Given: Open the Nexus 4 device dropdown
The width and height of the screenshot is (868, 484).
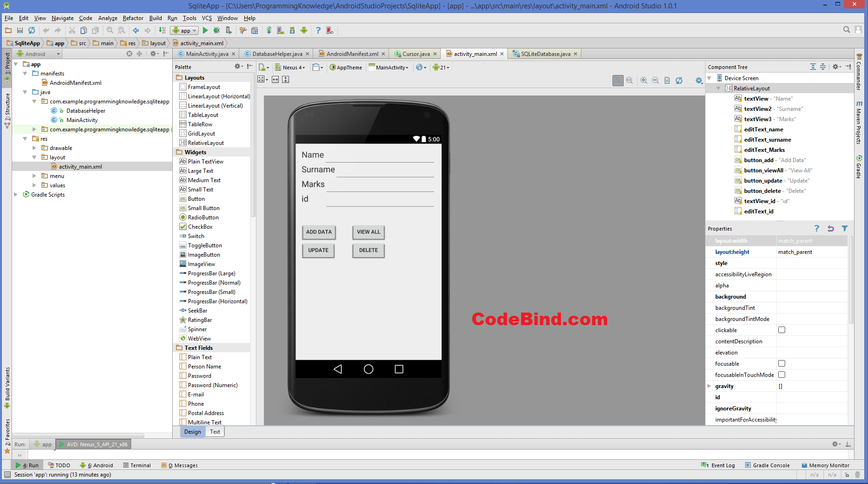Looking at the screenshot, I should pyautogui.click(x=290, y=67).
